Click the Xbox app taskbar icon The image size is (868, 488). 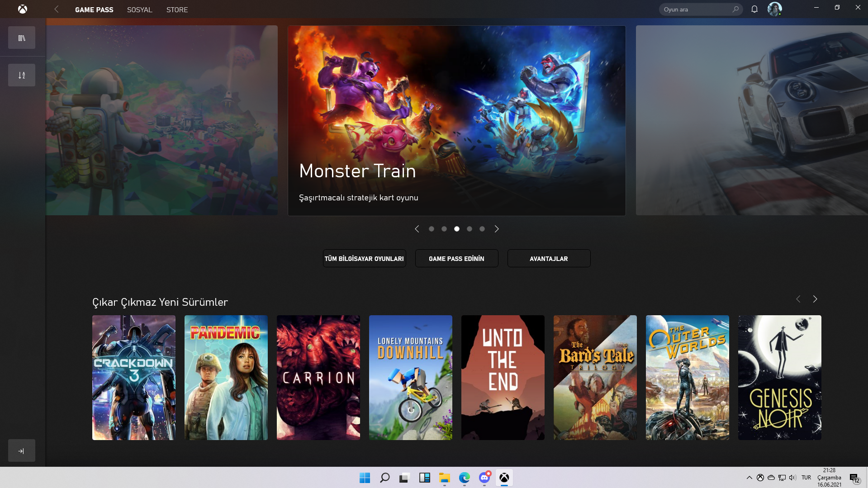504,478
